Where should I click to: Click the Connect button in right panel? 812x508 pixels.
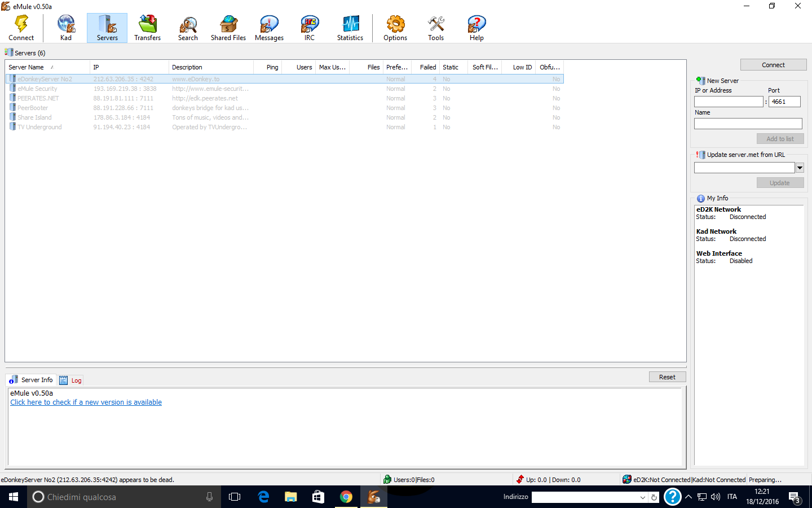773,65
